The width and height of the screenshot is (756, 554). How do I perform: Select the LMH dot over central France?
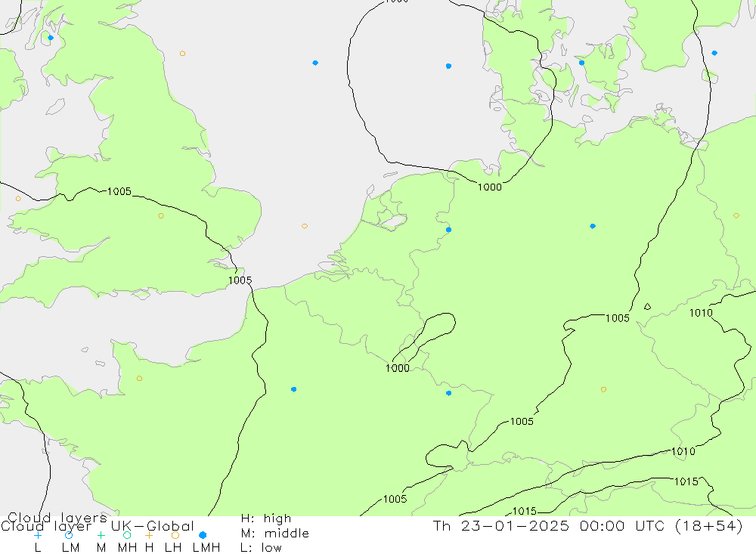point(293,389)
